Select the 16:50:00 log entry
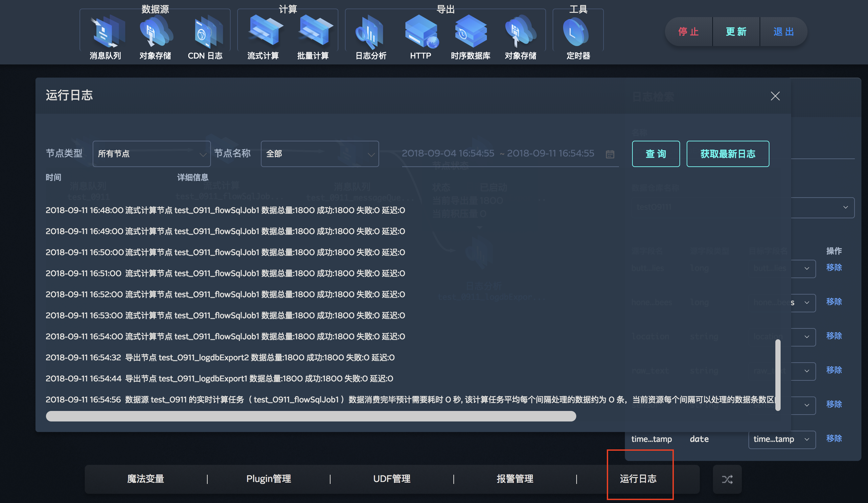Viewport: 868px width, 503px height. click(x=225, y=252)
